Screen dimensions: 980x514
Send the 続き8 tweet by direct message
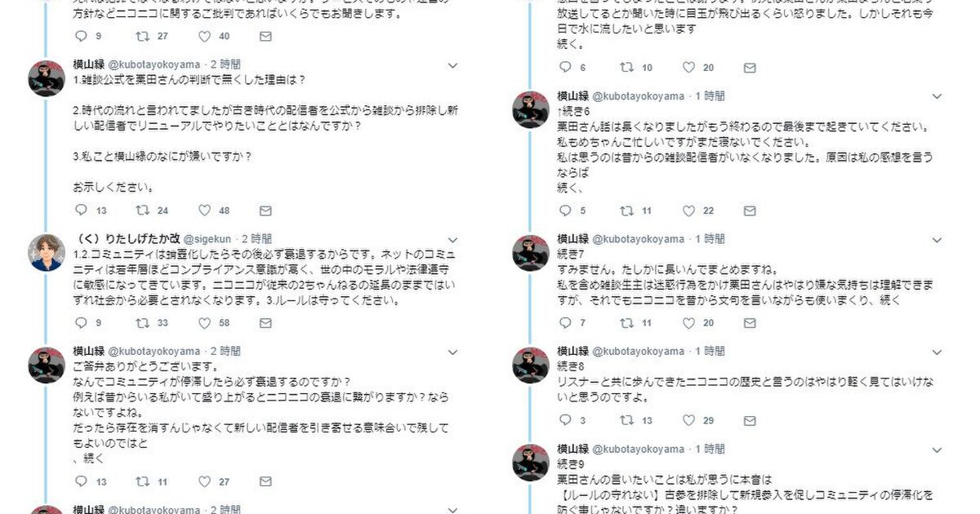pyautogui.click(x=750, y=421)
